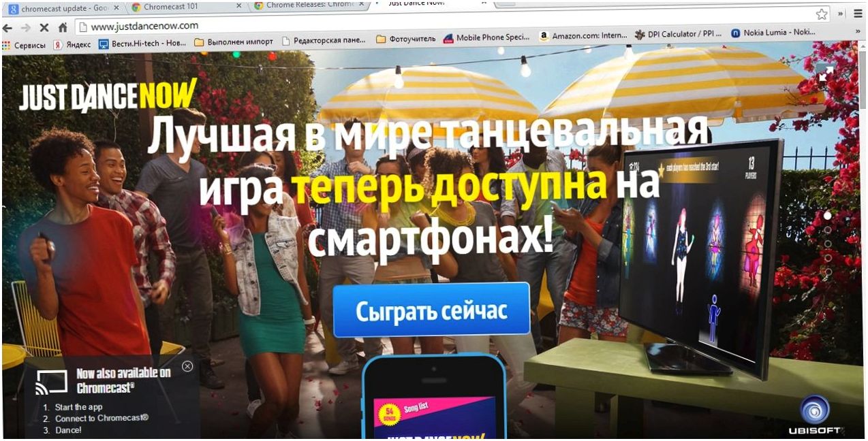Open the Редакторская панель bookmark
Viewport: 868px width, 441px height.
tap(324, 41)
